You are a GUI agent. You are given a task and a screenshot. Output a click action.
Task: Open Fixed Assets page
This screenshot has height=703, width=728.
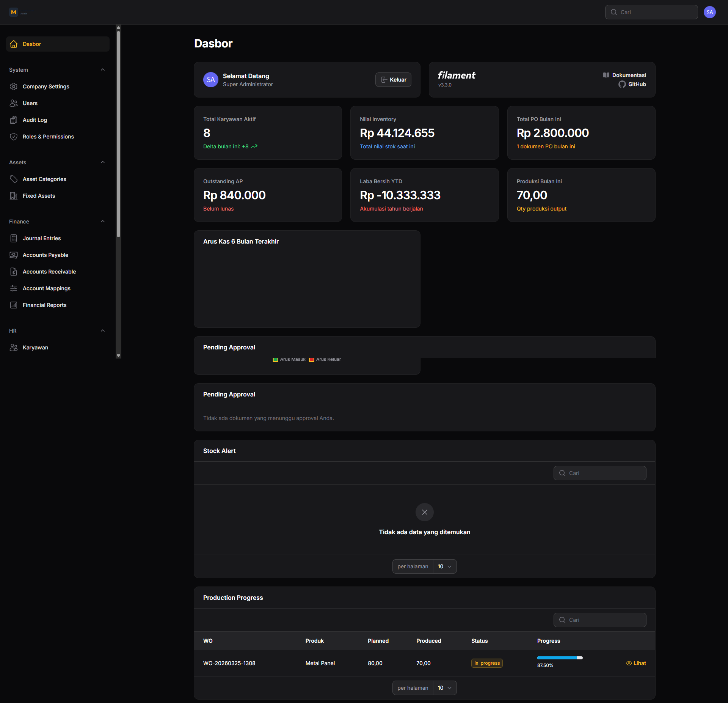[x=58, y=196]
